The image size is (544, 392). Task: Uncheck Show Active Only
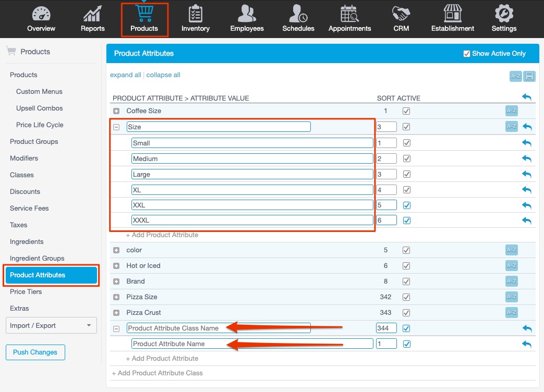tap(467, 53)
